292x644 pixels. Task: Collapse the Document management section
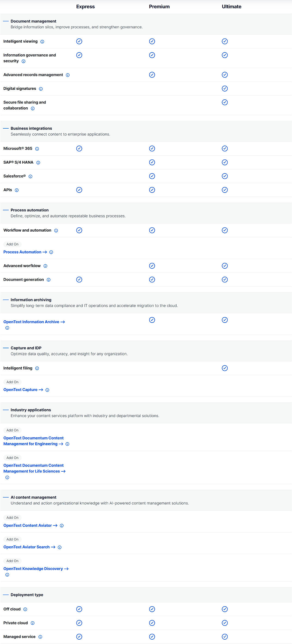click(x=6, y=21)
